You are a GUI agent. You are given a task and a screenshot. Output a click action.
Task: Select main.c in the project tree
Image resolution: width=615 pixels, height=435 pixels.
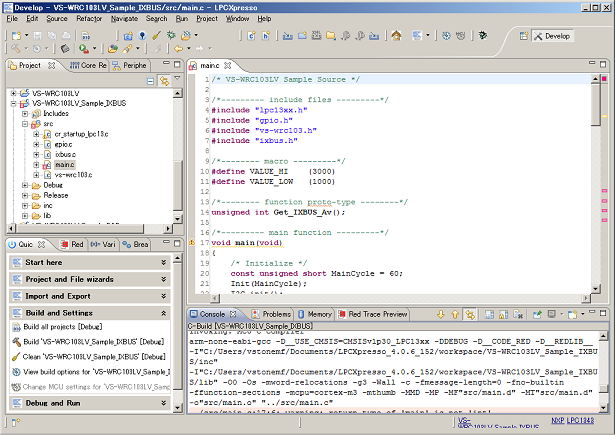click(x=64, y=165)
